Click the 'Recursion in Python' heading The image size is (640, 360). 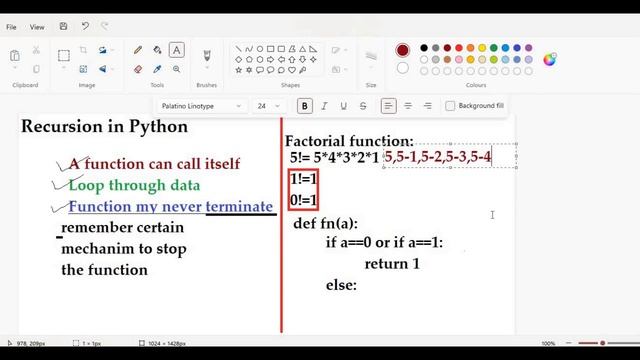[104, 127]
